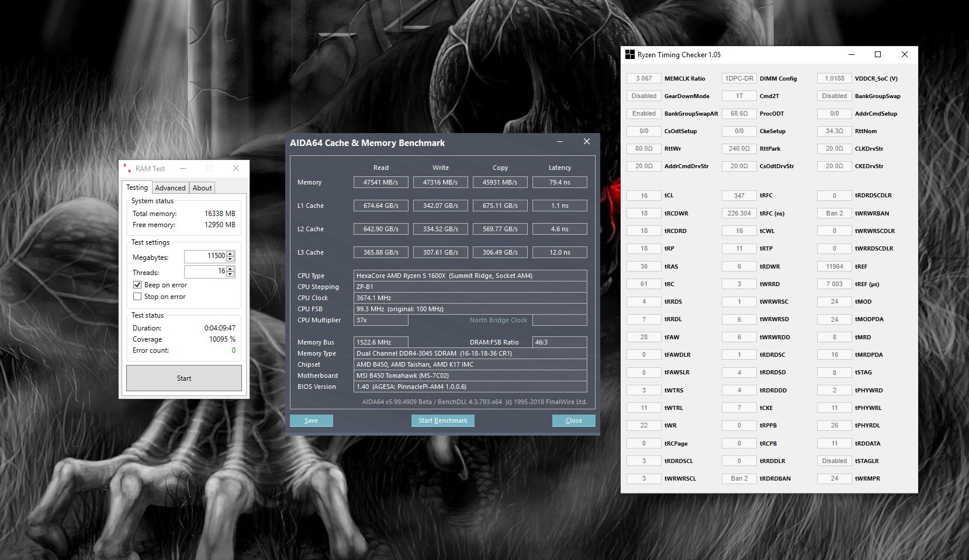Screen dimensions: 969x560
Task: Decrease Megabytes value with down arrow
Action: [230, 259]
